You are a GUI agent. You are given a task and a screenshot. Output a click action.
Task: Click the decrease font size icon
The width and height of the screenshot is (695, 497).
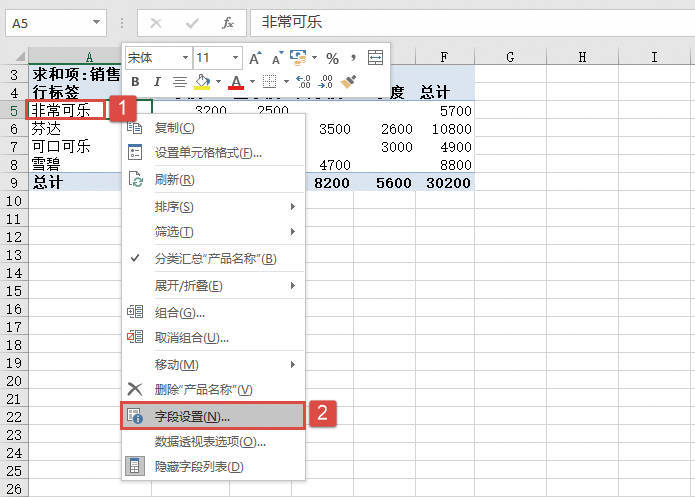tap(275, 58)
